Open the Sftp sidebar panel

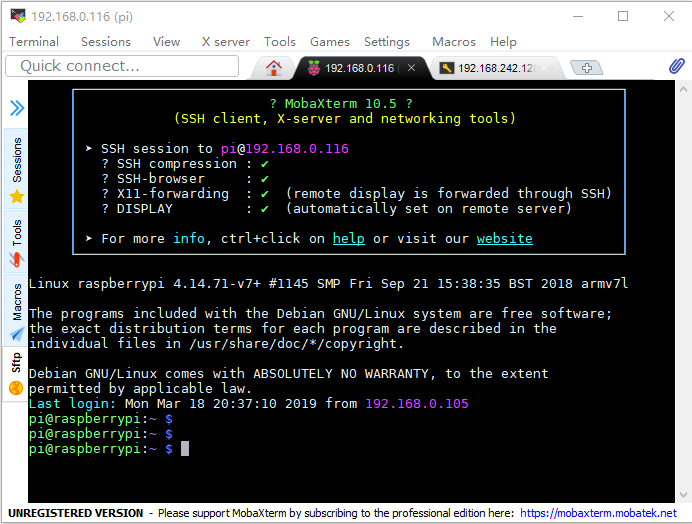tap(16, 373)
